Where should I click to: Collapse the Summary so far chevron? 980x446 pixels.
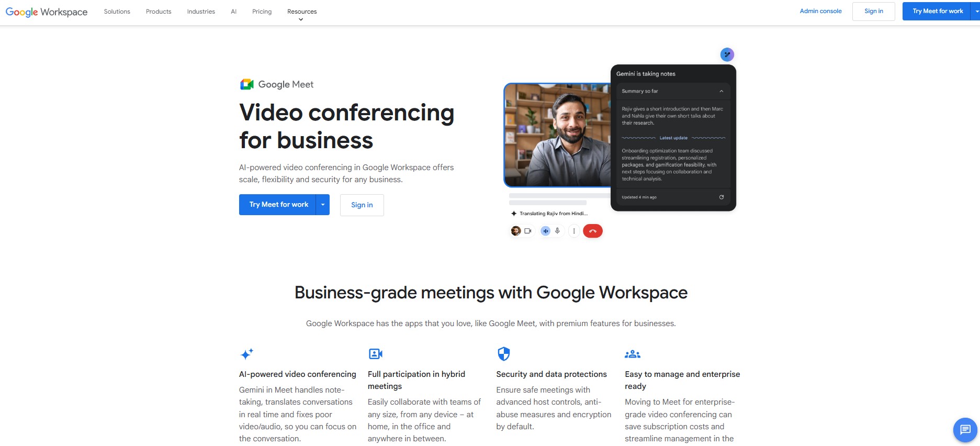(x=721, y=91)
